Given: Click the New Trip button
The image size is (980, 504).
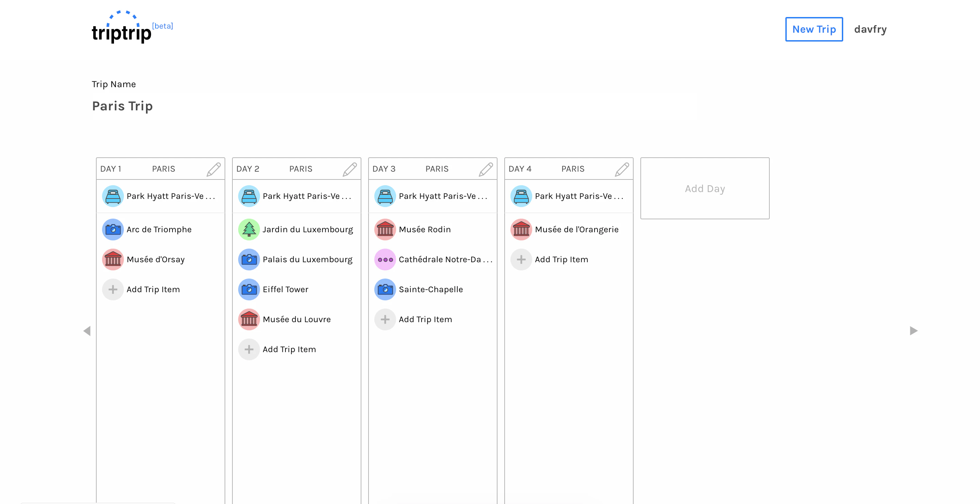Looking at the screenshot, I should tap(814, 29).
